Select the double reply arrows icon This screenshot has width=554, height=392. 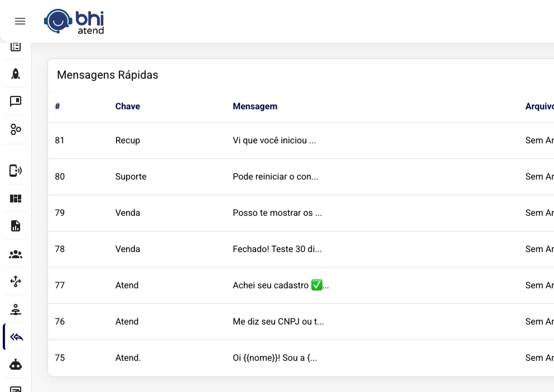click(16, 337)
